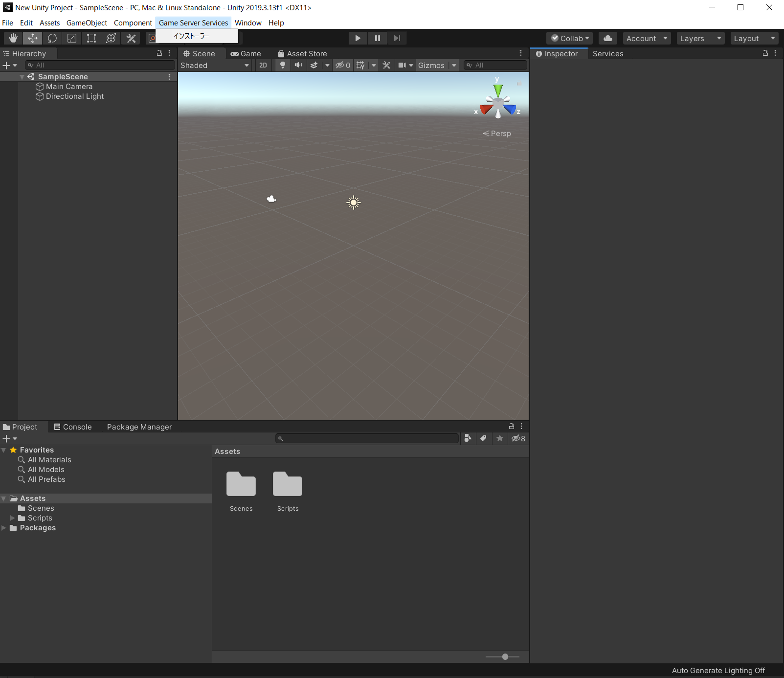The width and height of the screenshot is (784, 678).
Task: Open the Project create plus dropdown
Action: point(10,438)
